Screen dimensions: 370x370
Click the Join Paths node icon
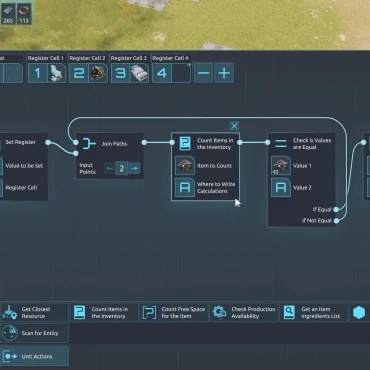[89, 144]
